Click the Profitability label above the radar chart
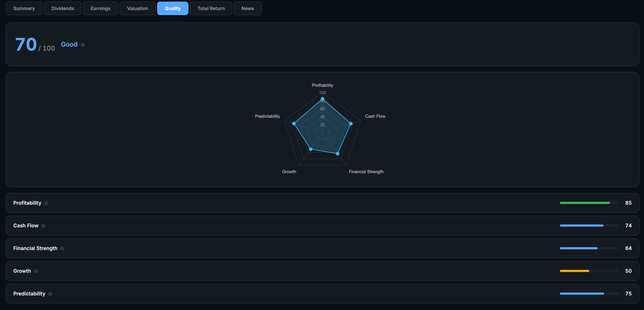The image size is (644, 310). click(322, 85)
